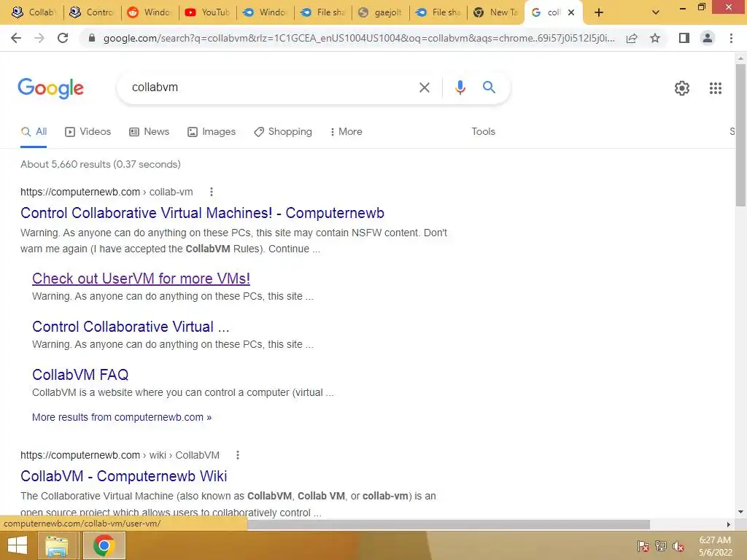This screenshot has width=747, height=560.
Task: Switch to the New Tab browser tab
Action: point(496,12)
